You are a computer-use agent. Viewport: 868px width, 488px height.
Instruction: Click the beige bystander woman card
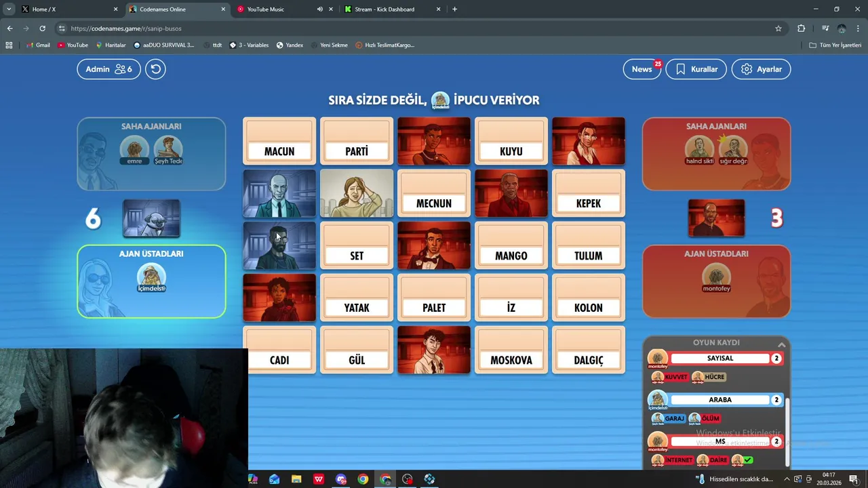[x=357, y=193]
